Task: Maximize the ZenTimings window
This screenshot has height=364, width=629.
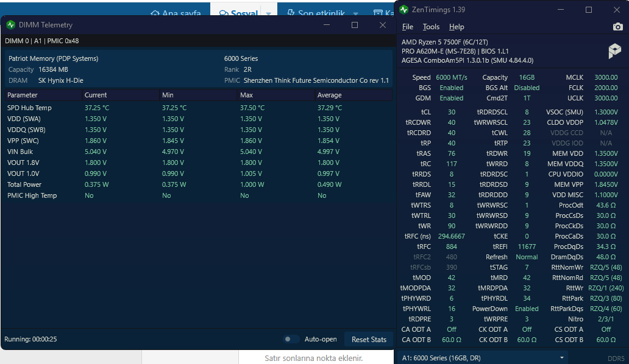Action: coord(589,10)
